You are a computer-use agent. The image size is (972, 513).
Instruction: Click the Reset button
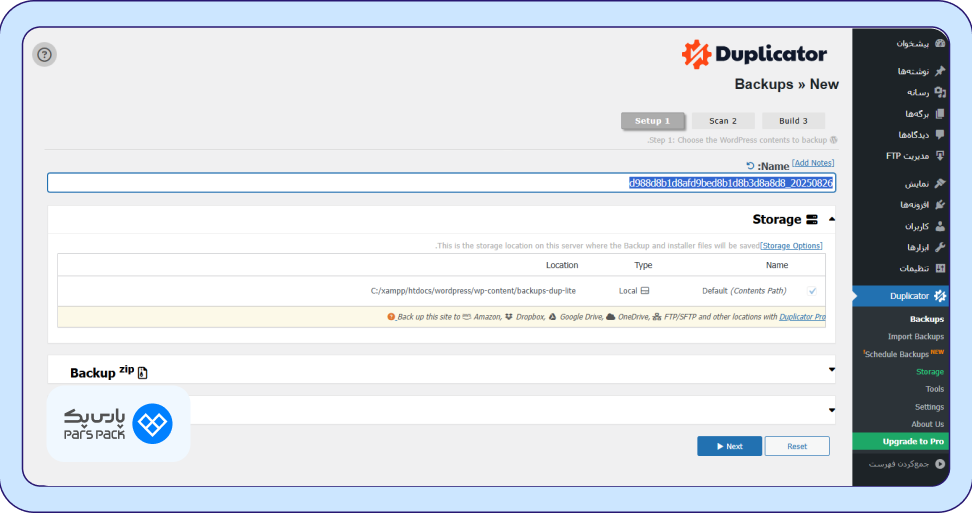(x=797, y=446)
